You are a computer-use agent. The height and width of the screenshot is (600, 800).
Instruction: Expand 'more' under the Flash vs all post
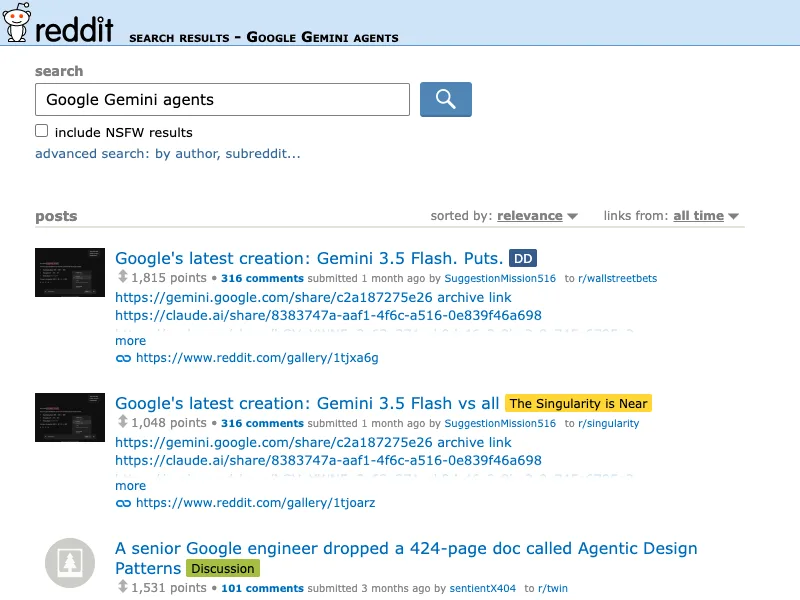coord(131,486)
